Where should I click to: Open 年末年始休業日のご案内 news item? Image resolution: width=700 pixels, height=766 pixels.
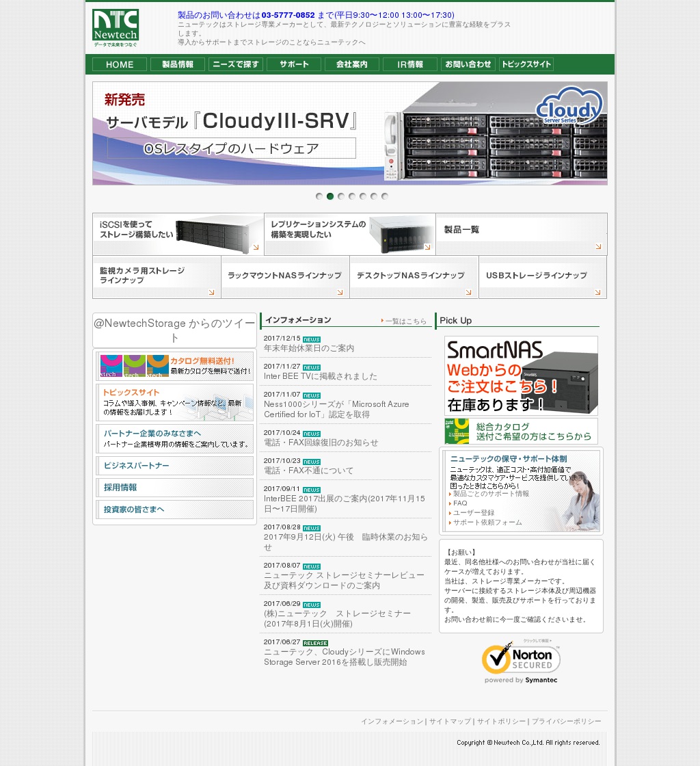coord(309,348)
